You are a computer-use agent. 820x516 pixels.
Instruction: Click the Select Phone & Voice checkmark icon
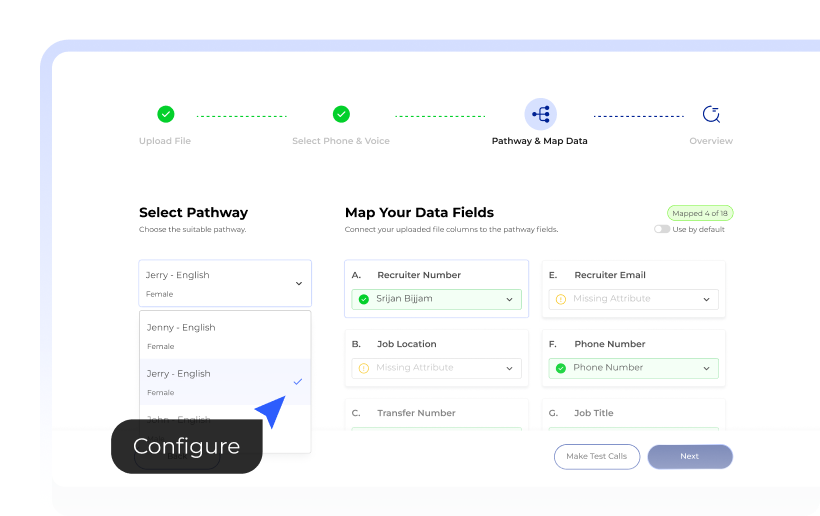[x=341, y=114]
